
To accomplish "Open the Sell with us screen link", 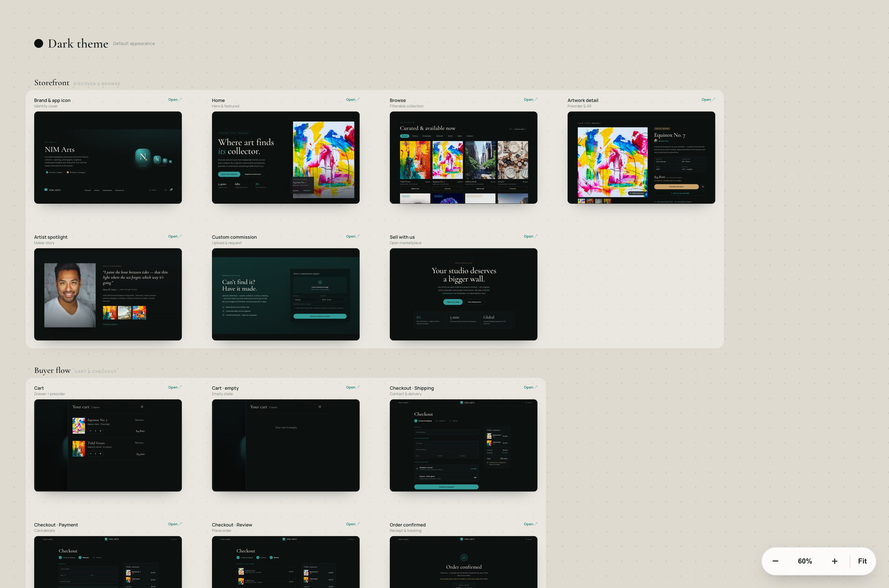I will point(530,237).
